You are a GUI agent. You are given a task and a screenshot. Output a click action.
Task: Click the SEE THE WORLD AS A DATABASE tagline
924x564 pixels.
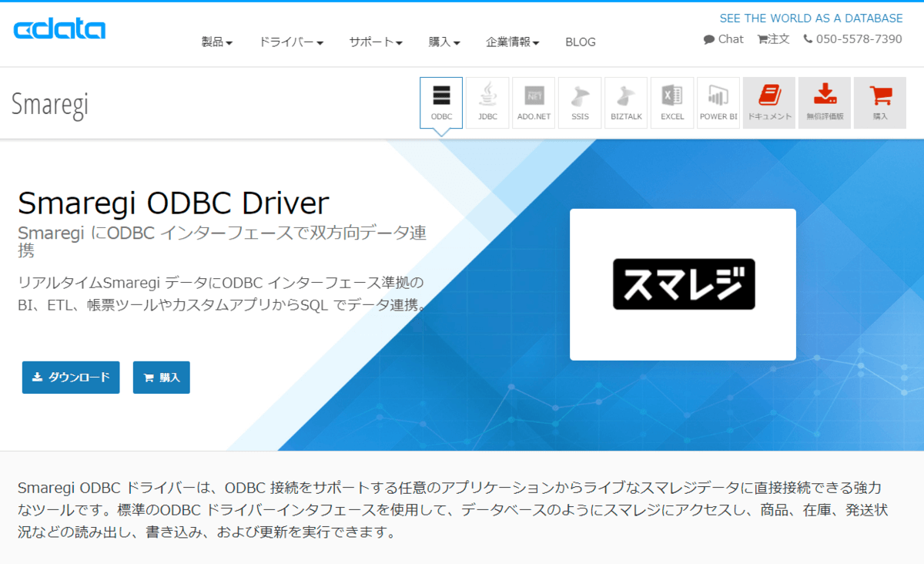click(812, 18)
